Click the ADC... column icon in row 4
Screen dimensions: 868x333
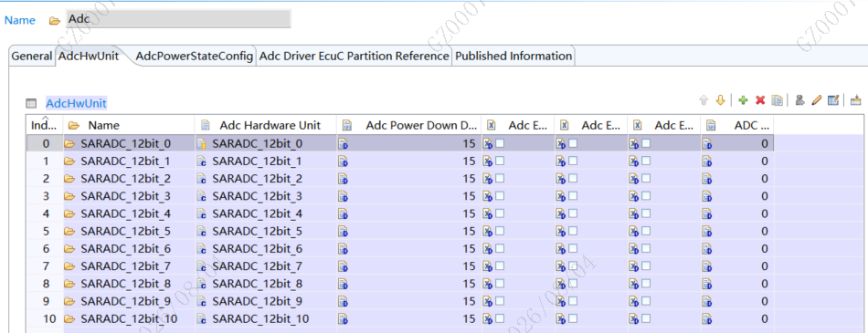707,214
